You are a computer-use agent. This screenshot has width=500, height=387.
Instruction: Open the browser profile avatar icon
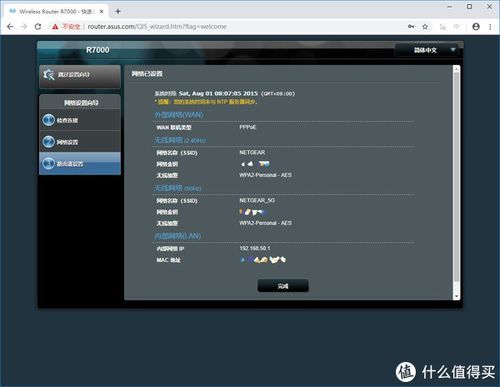coord(476,27)
